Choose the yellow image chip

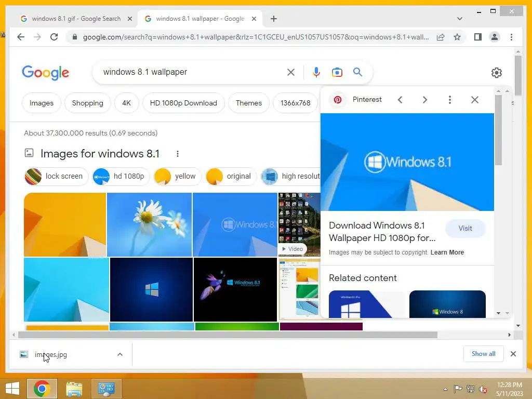tap(178, 177)
